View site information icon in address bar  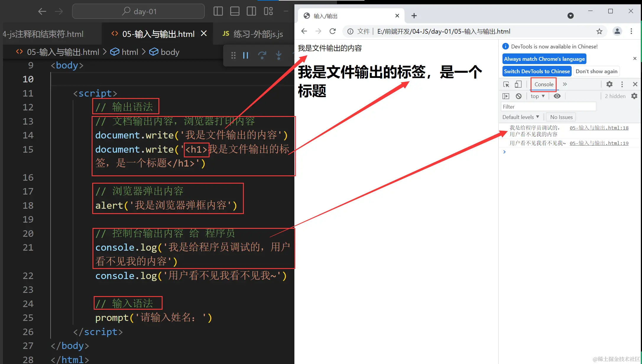point(350,31)
